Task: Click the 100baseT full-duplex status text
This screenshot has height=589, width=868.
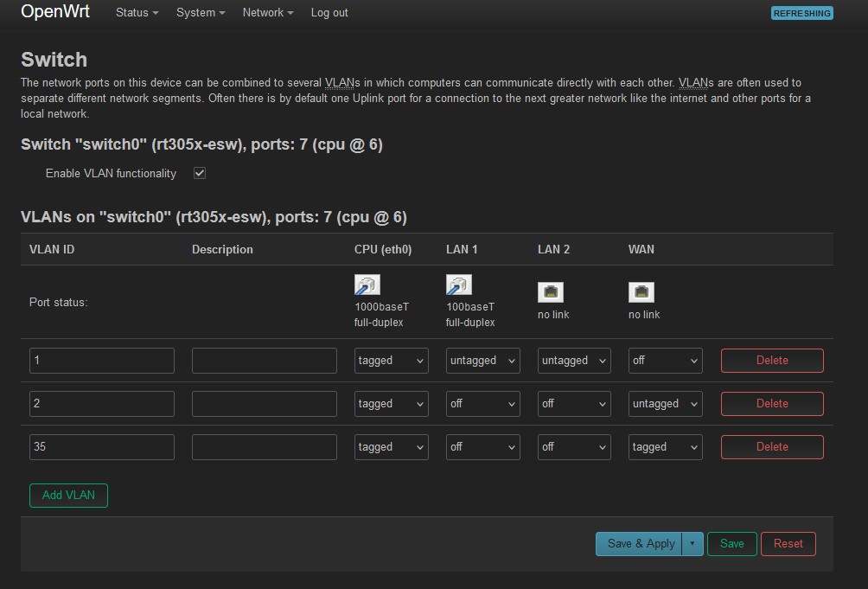Action: [470, 315]
